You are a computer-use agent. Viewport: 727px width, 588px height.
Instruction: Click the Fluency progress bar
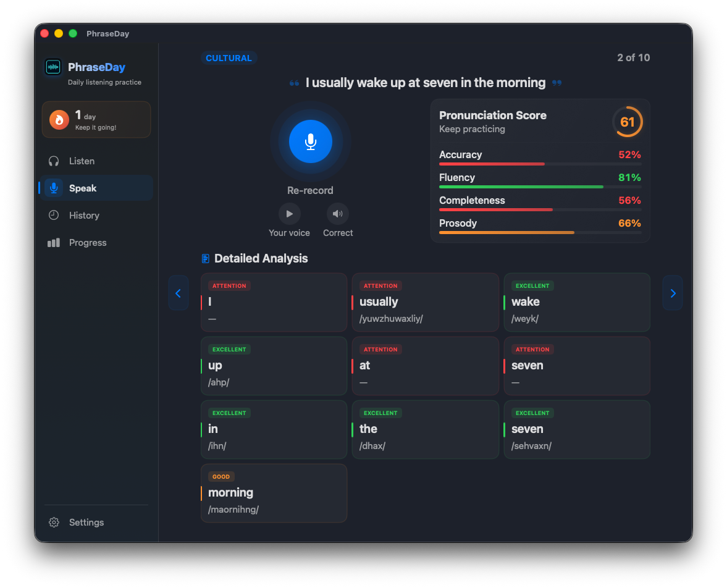540,187
